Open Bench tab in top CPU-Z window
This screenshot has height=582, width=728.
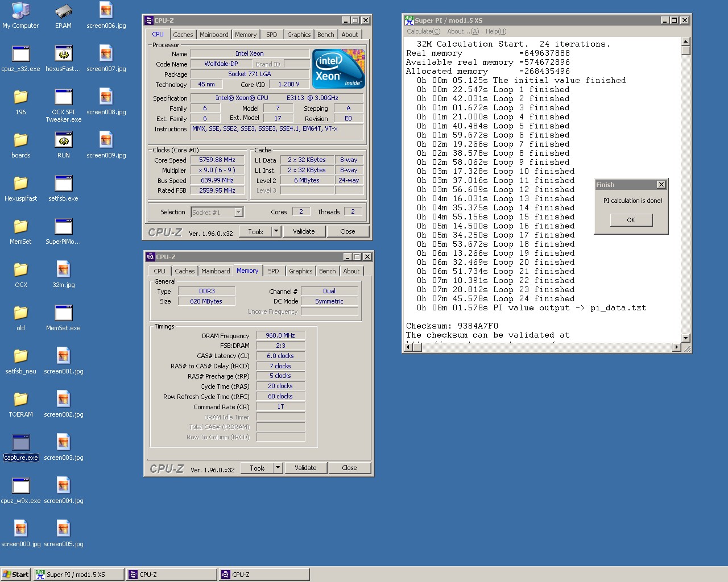coord(326,35)
